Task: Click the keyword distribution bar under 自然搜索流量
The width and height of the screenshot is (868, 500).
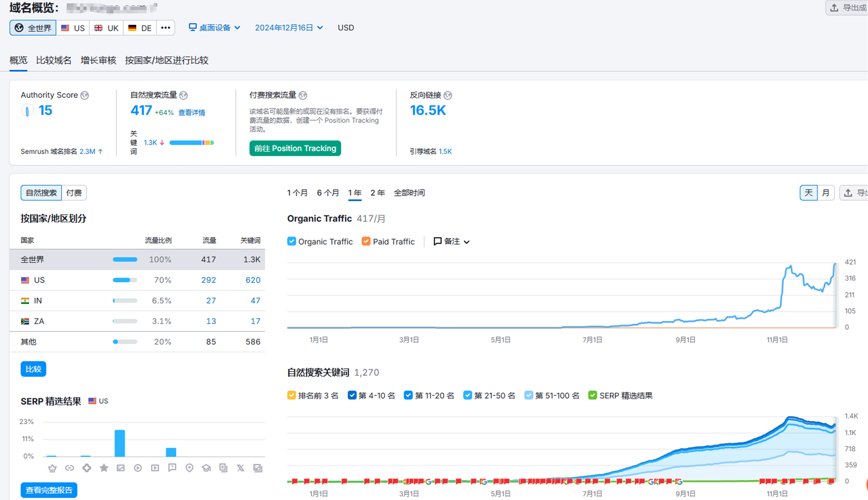Action: [192, 143]
